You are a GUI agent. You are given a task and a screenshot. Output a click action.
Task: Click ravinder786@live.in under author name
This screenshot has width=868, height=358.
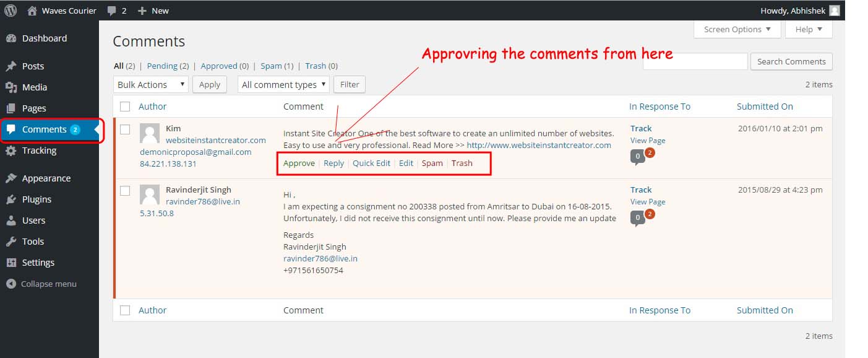[203, 201]
